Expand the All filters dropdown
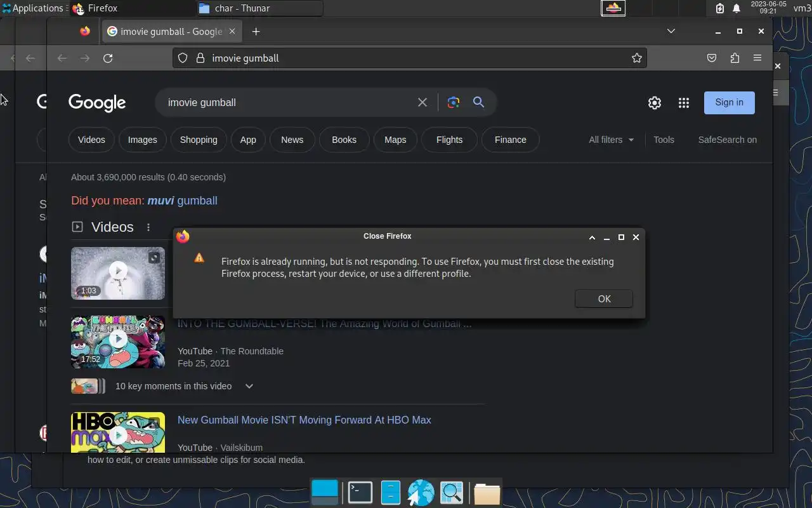The image size is (812, 508). tap(612, 140)
